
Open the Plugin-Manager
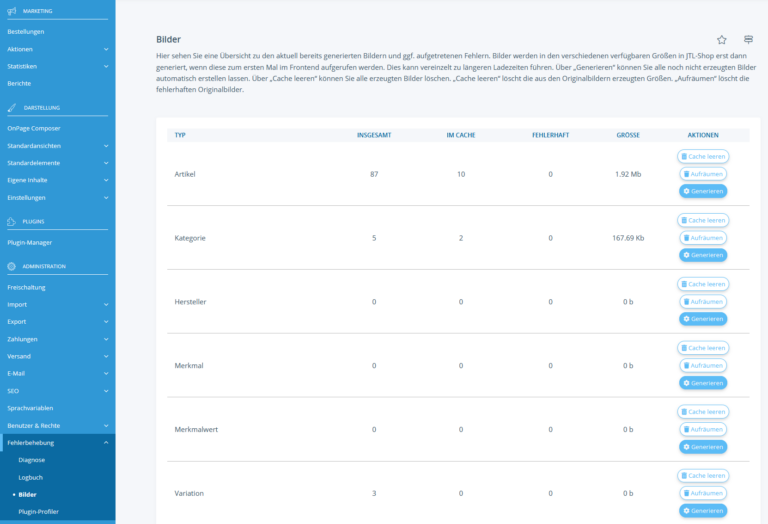[29, 242]
